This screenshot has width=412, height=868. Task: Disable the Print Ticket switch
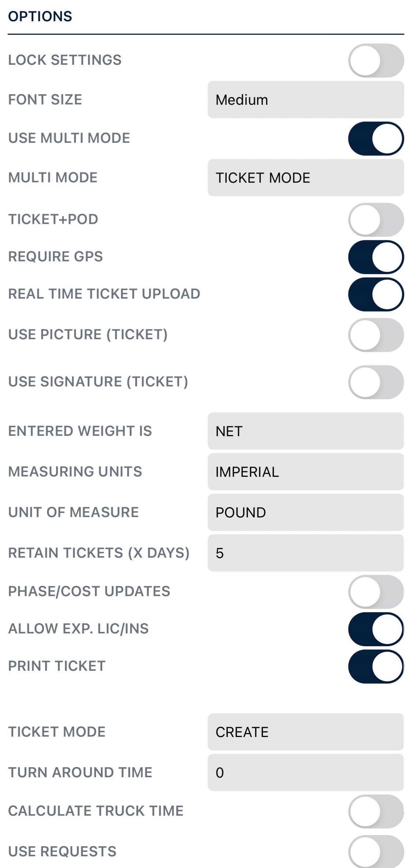(376, 666)
